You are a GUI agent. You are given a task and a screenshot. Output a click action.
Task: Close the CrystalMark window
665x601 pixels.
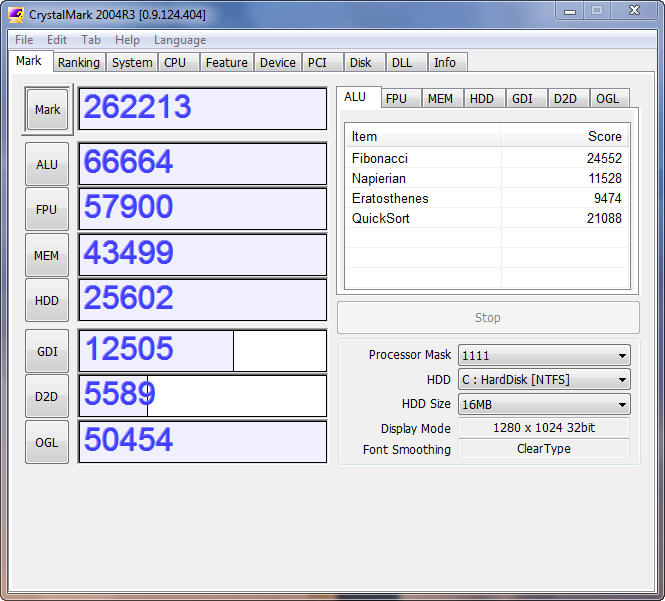[634, 11]
